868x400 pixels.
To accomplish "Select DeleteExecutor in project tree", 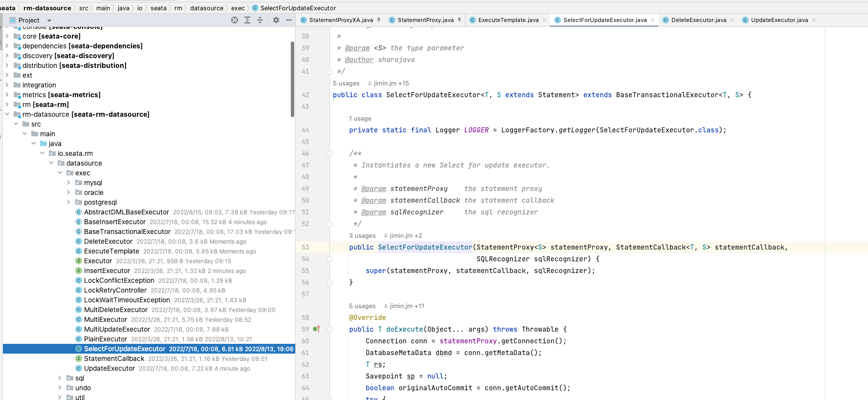I will coord(108,241).
